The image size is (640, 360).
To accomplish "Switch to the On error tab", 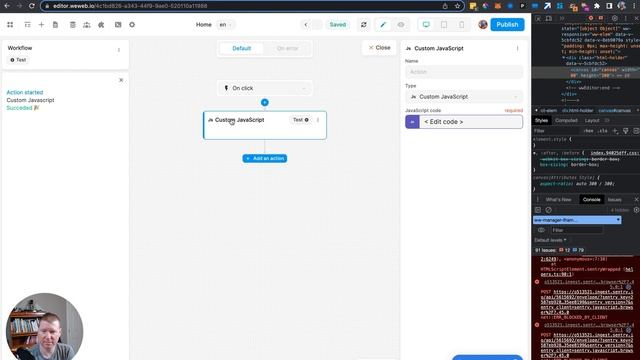I will [287, 48].
